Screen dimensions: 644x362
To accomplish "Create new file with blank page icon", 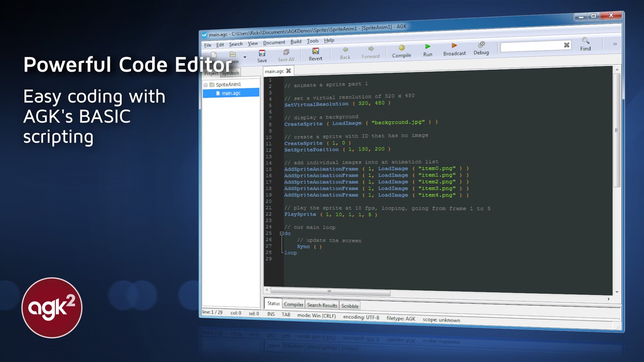I will [214, 55].
